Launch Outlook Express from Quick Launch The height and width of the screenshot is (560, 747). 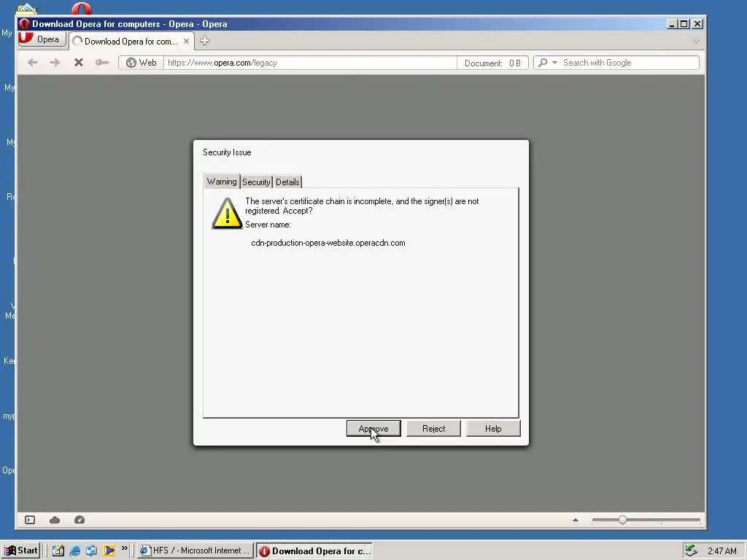tap(91, 551)
